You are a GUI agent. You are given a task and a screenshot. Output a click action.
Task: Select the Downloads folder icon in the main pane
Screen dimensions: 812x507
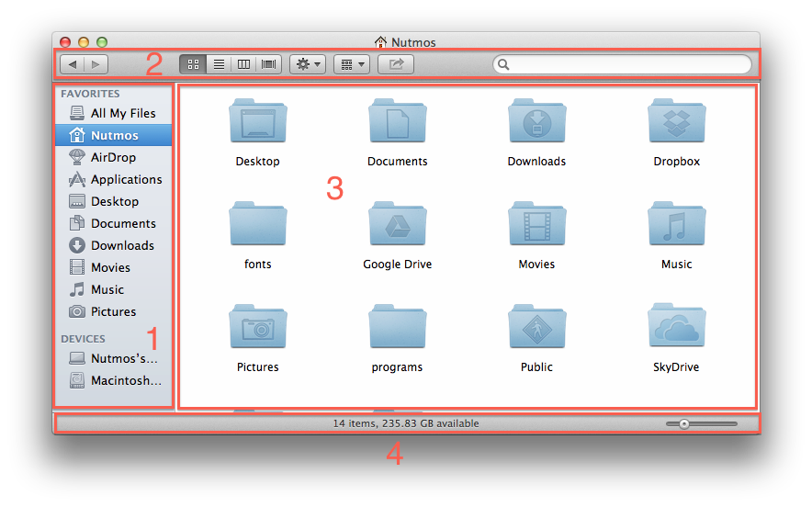coord(536,123)
